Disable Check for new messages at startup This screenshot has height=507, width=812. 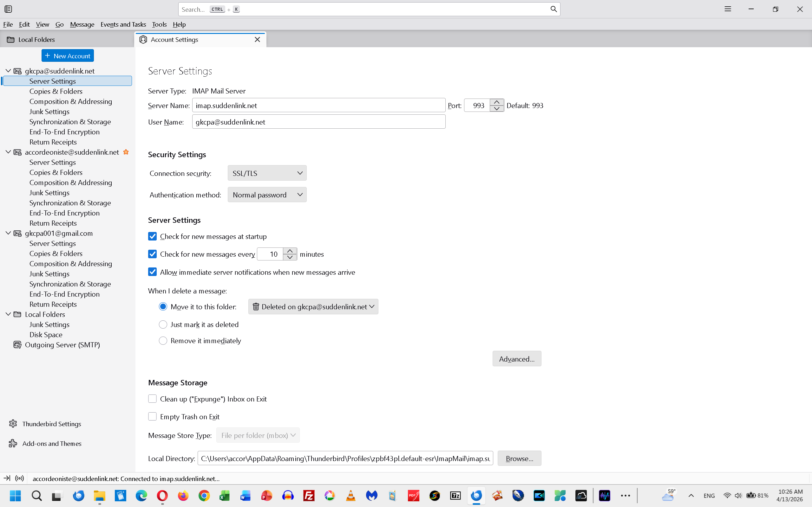point(152,236)
